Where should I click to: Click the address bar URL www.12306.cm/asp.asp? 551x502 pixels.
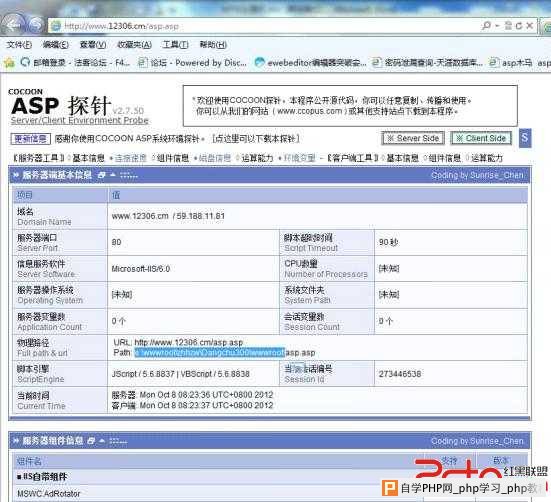click(x=121, y=26)
